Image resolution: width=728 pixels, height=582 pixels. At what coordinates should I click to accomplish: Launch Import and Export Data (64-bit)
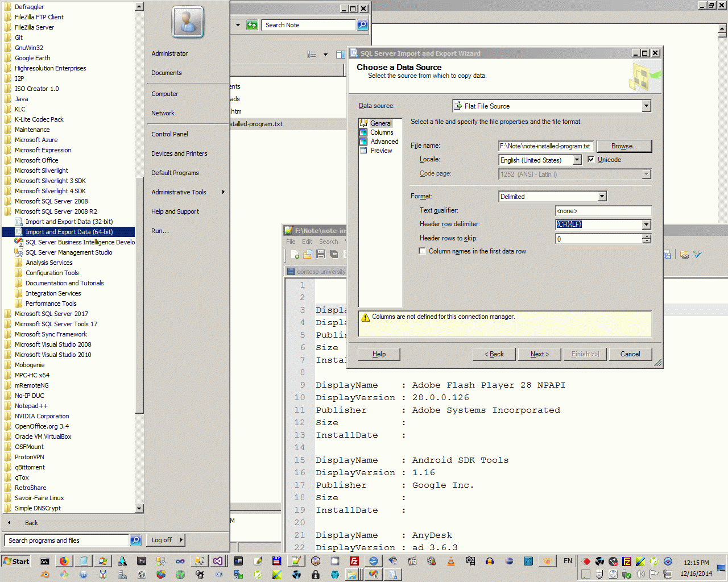69,232
